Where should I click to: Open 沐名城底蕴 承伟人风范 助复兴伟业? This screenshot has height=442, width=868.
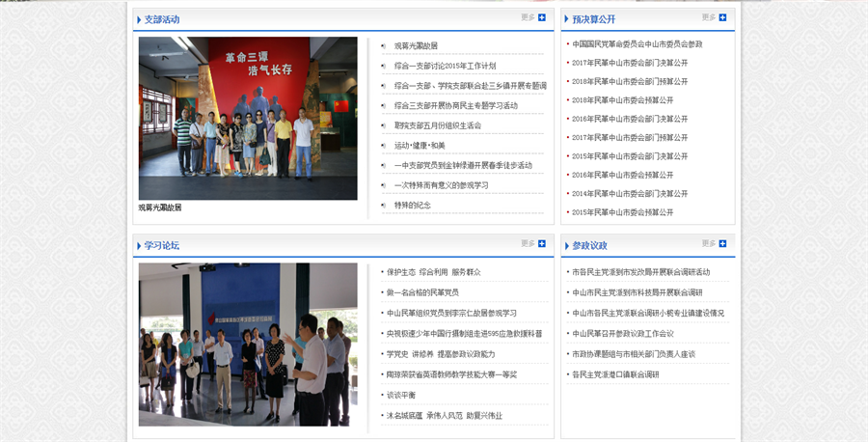click(445, 415)
